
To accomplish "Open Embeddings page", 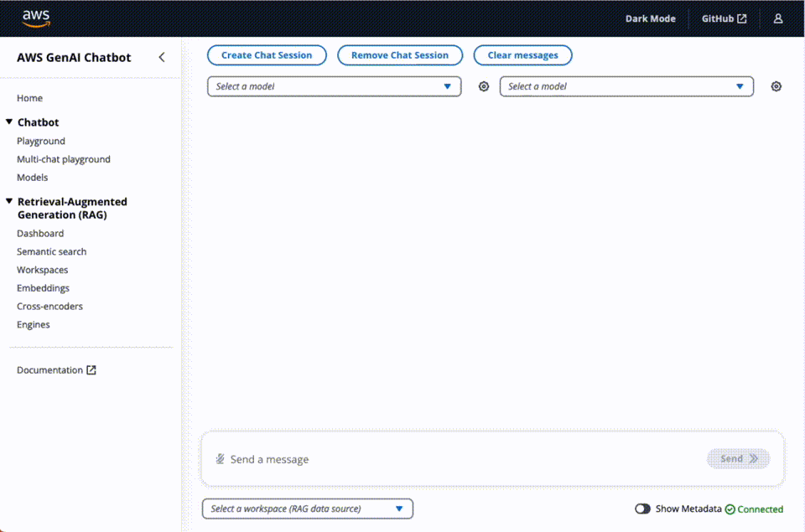I will coord(43,288).
